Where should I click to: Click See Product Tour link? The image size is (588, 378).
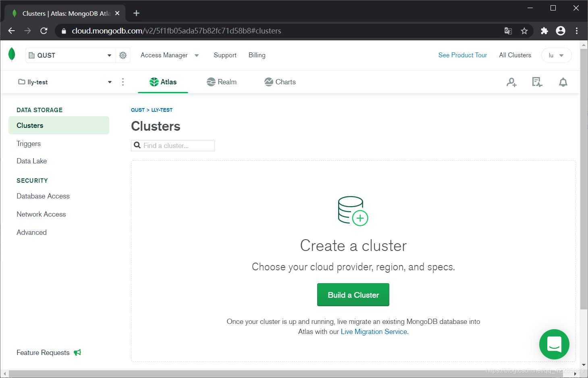click(463, 55)
